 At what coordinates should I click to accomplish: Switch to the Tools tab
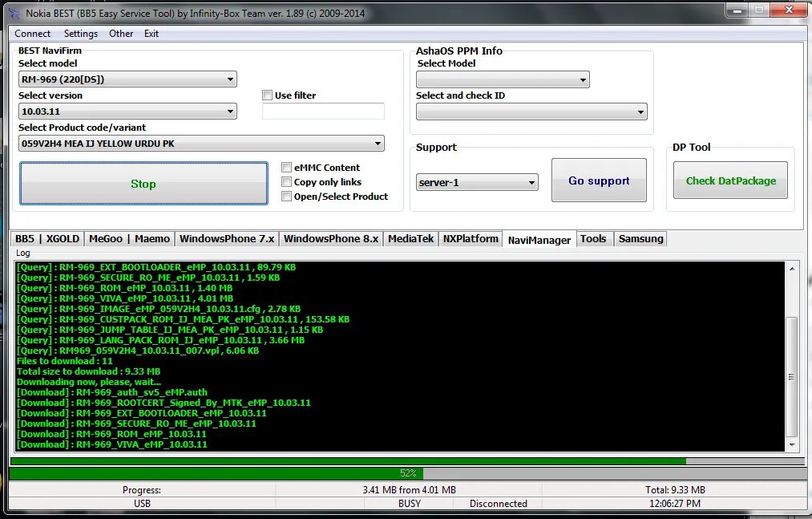tap(593, 239)
